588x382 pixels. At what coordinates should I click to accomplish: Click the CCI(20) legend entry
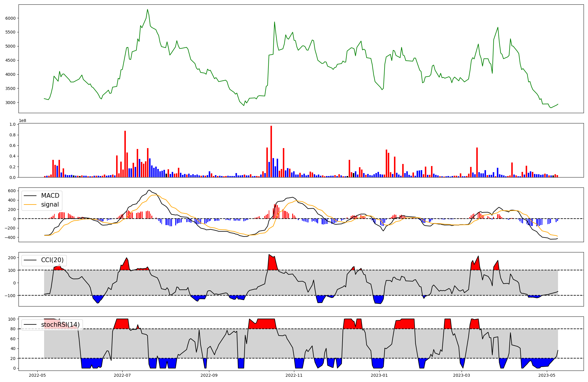[x=52, y=260]
